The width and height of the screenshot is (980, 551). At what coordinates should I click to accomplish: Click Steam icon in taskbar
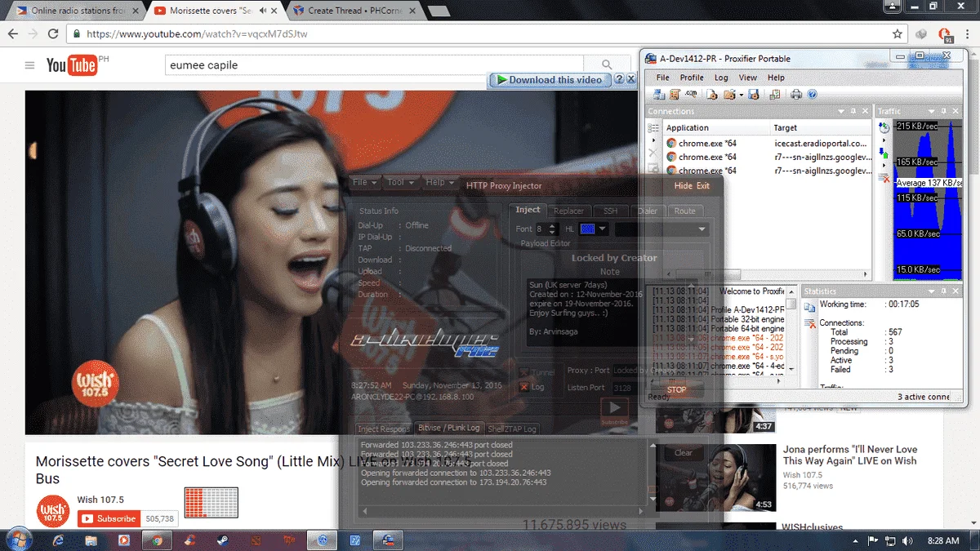tap(223, 540)
